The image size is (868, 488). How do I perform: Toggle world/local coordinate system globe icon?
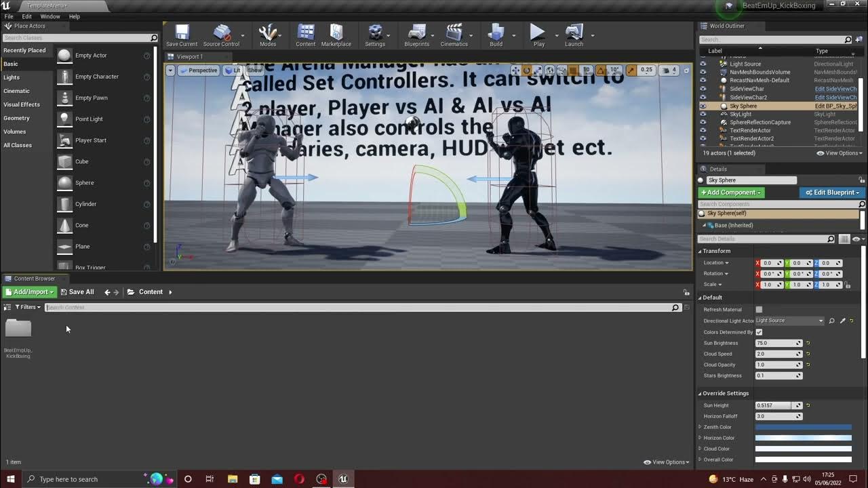pyautogui.click(x=550, y=70)
